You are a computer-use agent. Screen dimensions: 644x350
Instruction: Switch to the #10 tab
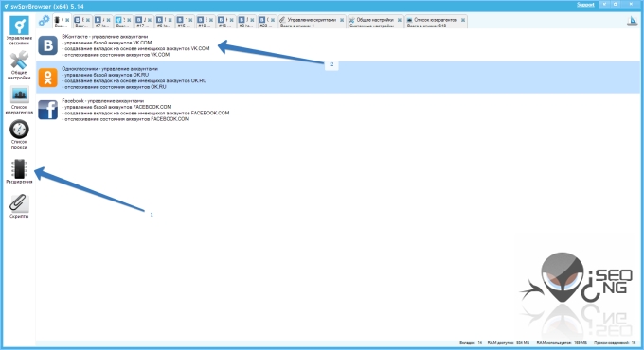[x=206, y=22]
